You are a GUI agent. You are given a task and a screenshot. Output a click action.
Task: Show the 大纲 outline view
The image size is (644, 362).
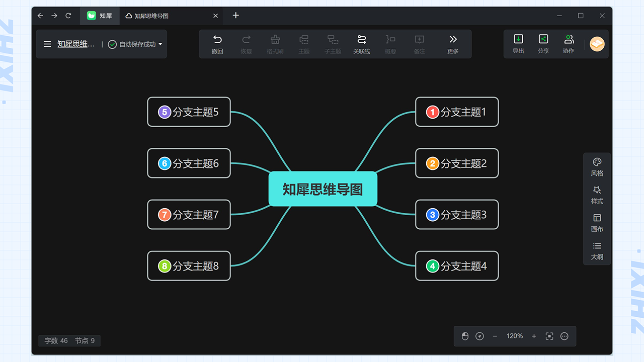pyautogui.click(x=597, y=250)
